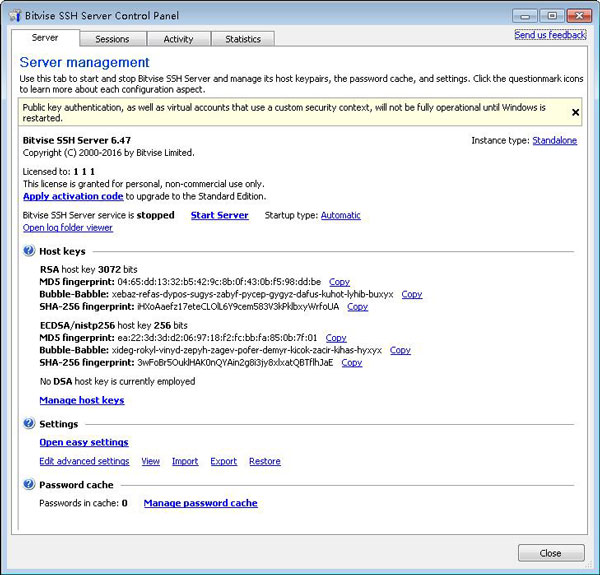Dismiss the yellow restart warning banner
This screenshot has height=575, width=600.
coord(575,113)
